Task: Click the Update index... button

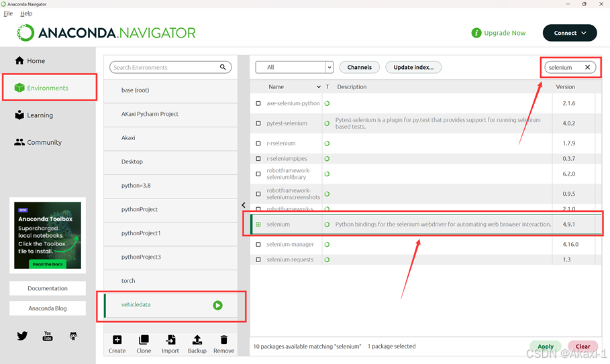Action: [x=413, y=67]
